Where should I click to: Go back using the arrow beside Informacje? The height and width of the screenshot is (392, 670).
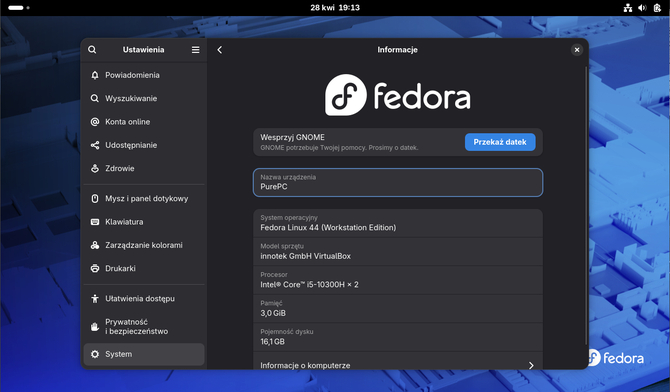pos(220,50)
